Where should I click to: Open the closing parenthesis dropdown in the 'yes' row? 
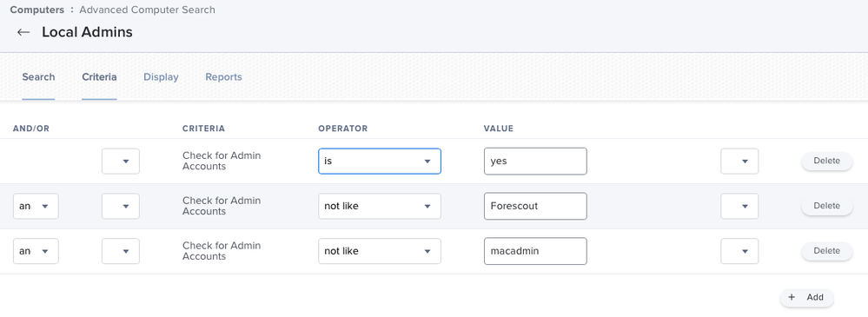[739, 161]
